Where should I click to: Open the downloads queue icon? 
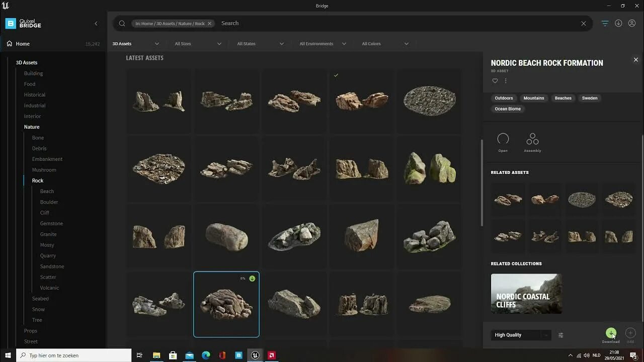coord(618,23)
